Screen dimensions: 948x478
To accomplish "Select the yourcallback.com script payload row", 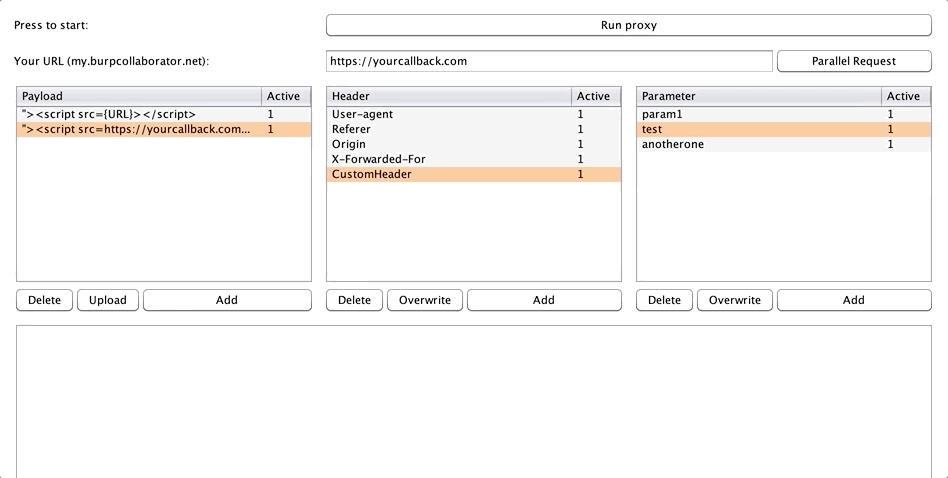I will (164, 129).
